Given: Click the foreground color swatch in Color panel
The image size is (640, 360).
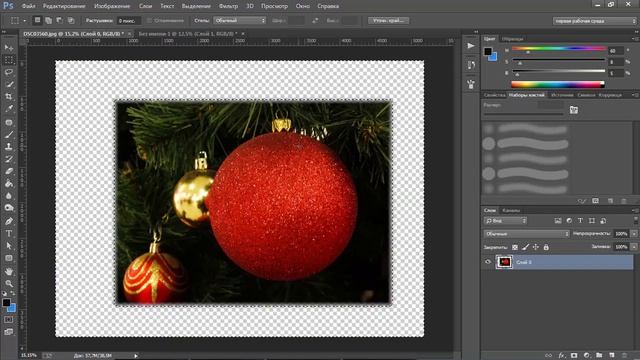Looking at the screenshot, I should (x=488, y=51).
